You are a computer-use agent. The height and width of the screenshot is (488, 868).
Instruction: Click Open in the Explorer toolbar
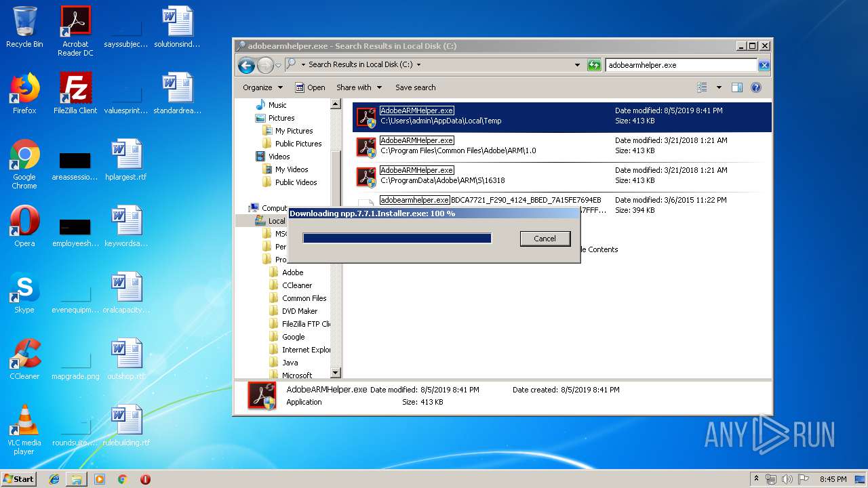coord(310,87)
